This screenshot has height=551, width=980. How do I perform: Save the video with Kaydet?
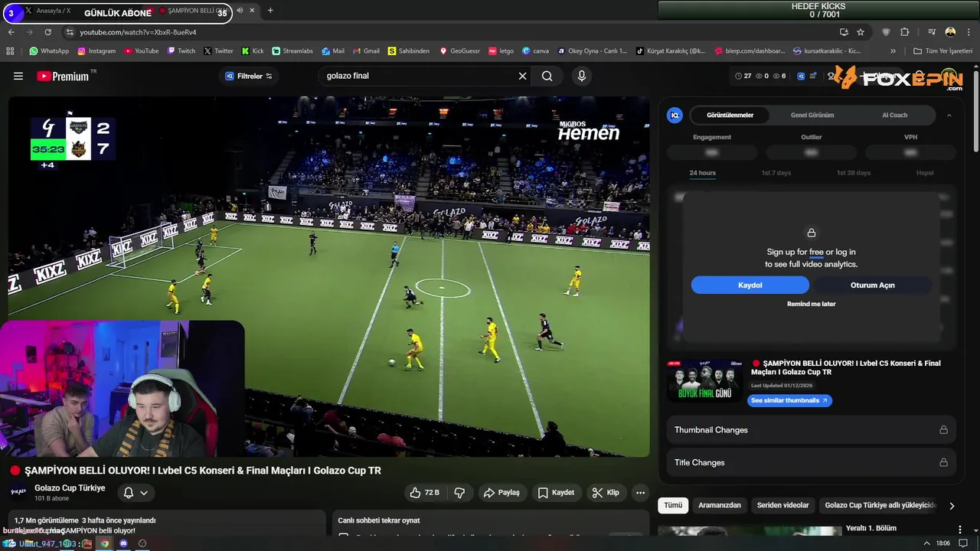(556, 493)
